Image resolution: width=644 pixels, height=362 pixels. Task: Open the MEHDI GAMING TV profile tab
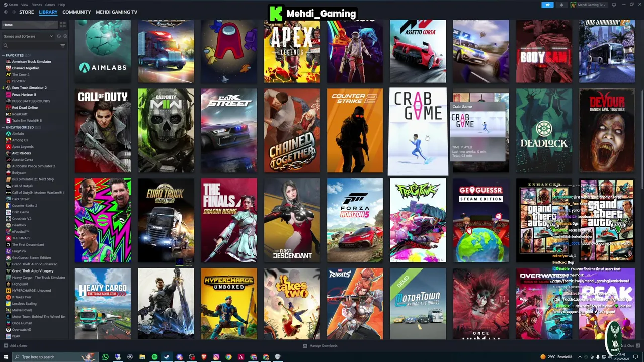coord(116,12)
